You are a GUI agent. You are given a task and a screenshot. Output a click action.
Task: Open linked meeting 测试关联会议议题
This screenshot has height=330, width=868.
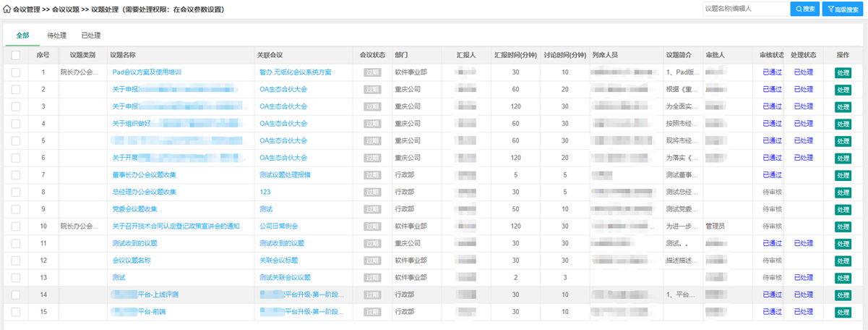(x=285, y=278)
